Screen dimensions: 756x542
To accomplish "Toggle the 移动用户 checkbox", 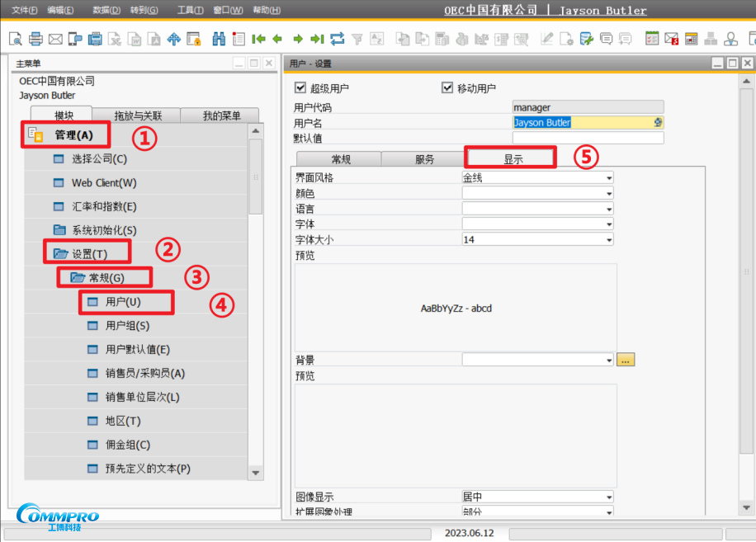I will pos(447,87).
